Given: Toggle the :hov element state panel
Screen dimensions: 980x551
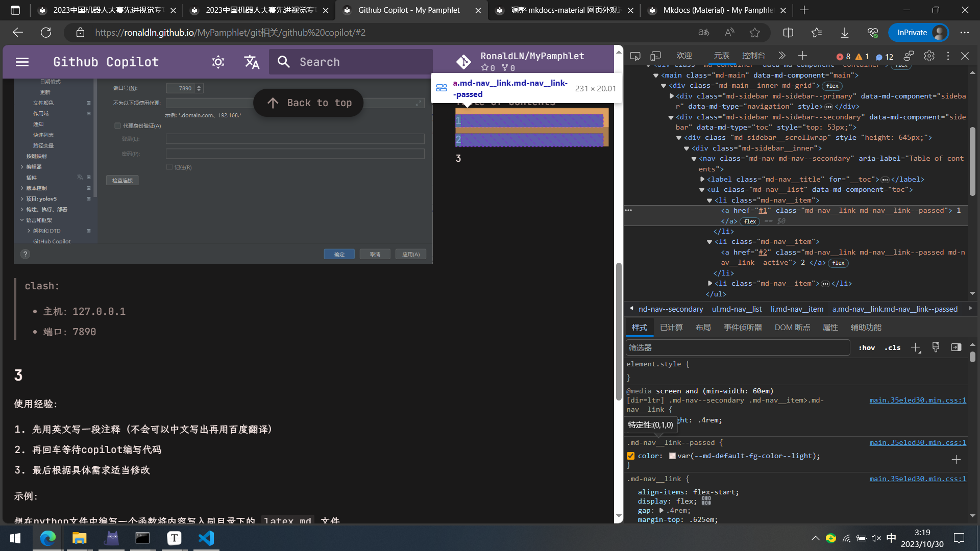Looking at the screenshot, I should pyautogui.click(x=867, y=348).
